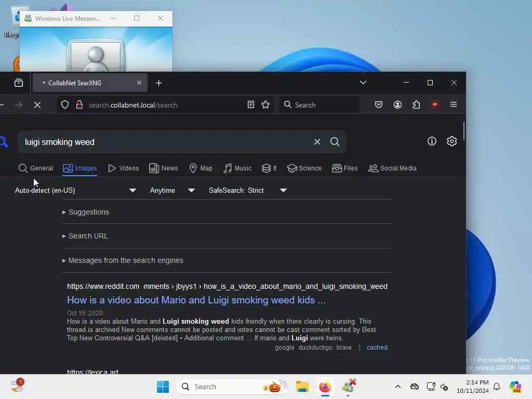
Task: Click the Messenger profile picture
Action: click(96, 56)
